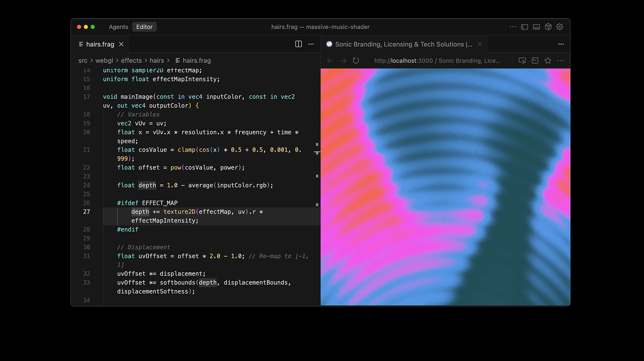Close the Sonic Branding preview tab
This screenshot has height=361, width=644.
click(480, 44)
